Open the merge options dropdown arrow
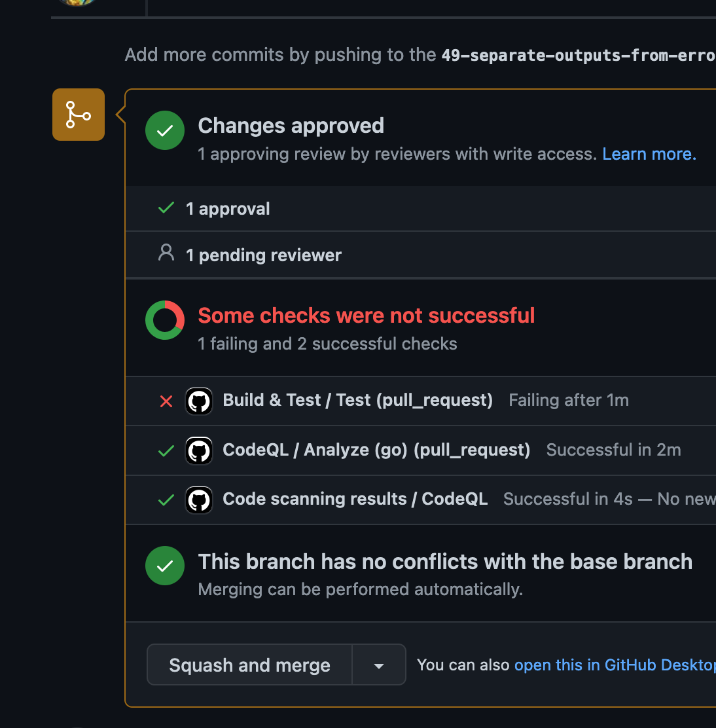Viewport: 716px width, 728px height. (378, 664)
